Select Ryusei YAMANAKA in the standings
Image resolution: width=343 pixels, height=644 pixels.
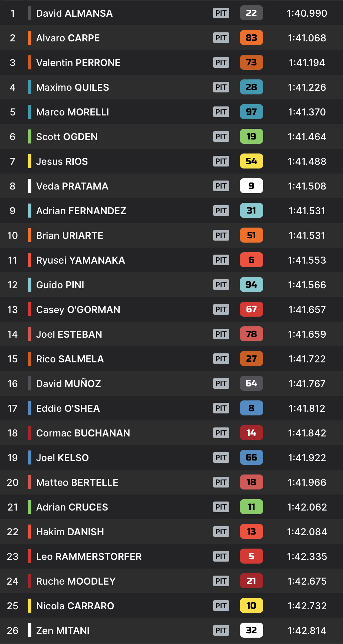[x=80, y=260]
